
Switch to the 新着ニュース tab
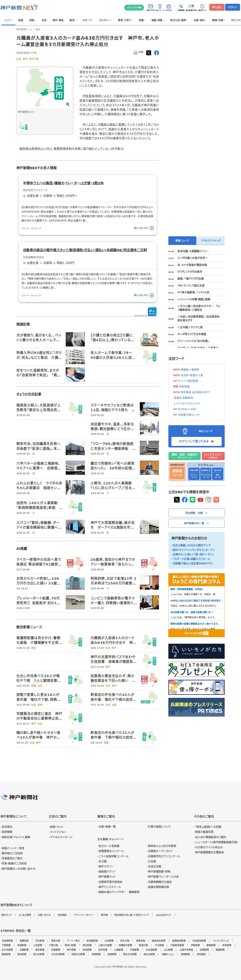[x=182, y=240]
